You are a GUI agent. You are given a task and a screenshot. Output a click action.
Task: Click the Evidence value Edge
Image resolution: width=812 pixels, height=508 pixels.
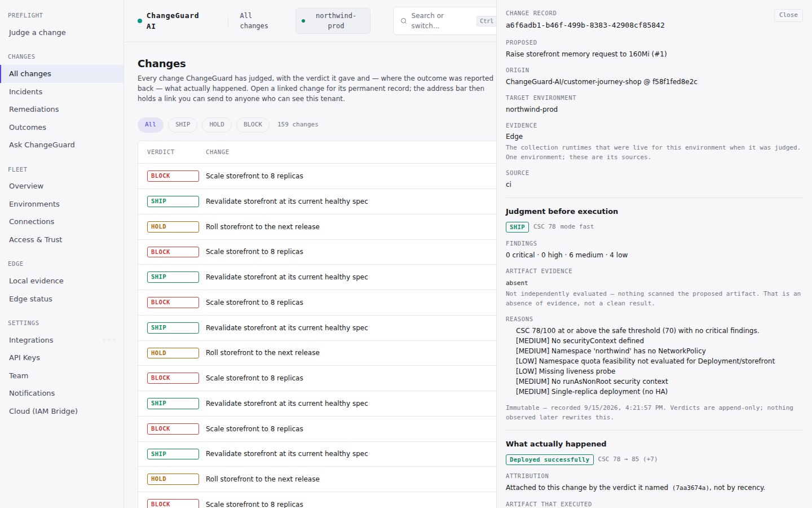(514, 137)
